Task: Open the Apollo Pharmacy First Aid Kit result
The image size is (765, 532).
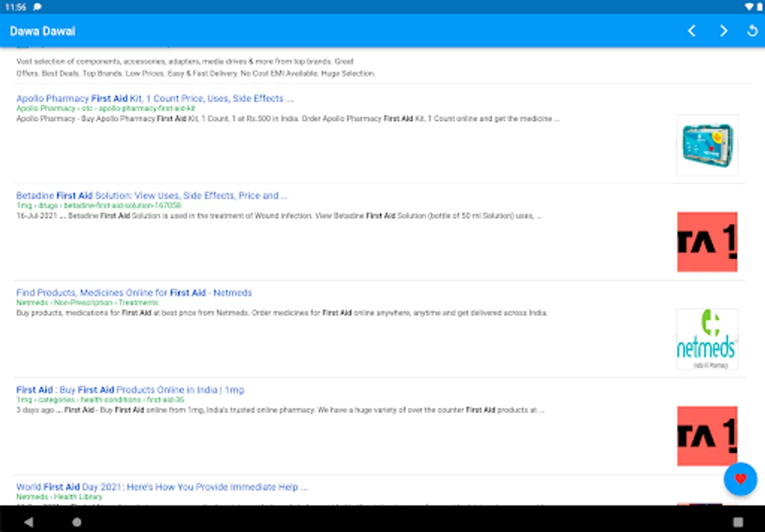Action: (x=155, y=99)
